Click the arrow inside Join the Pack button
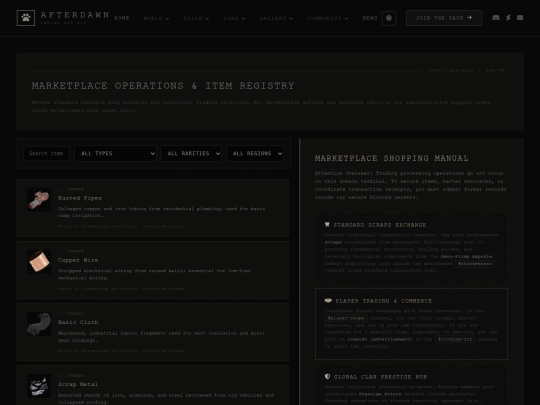The width and height of the screenshot is (540, 405). (469, 18)
